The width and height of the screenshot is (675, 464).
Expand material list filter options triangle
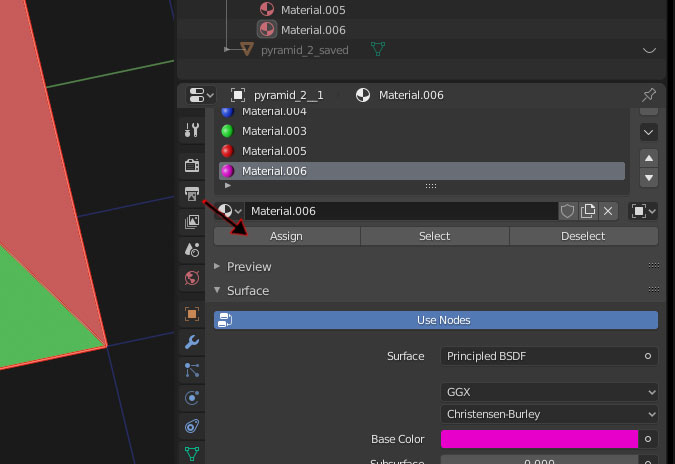point(228,186)
